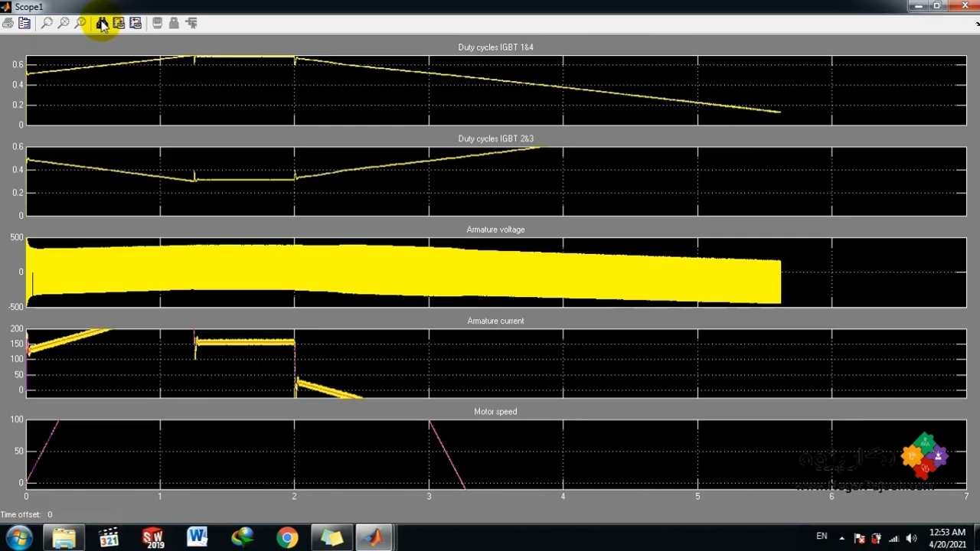Open the Windows Start menu

pyautogui.click(x=18, y=538)
